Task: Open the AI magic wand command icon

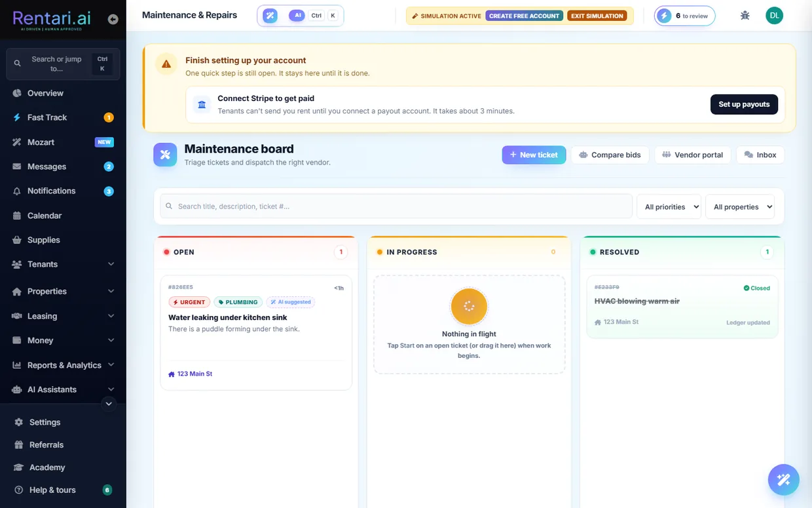Action: click(x=270, y=15)
